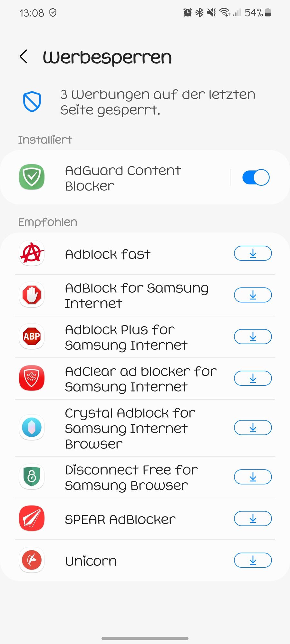This screenshot has width=290, height=644.
Task: Disable the AdGuard Content Blocker toggle
Action: tap(256, 177)
